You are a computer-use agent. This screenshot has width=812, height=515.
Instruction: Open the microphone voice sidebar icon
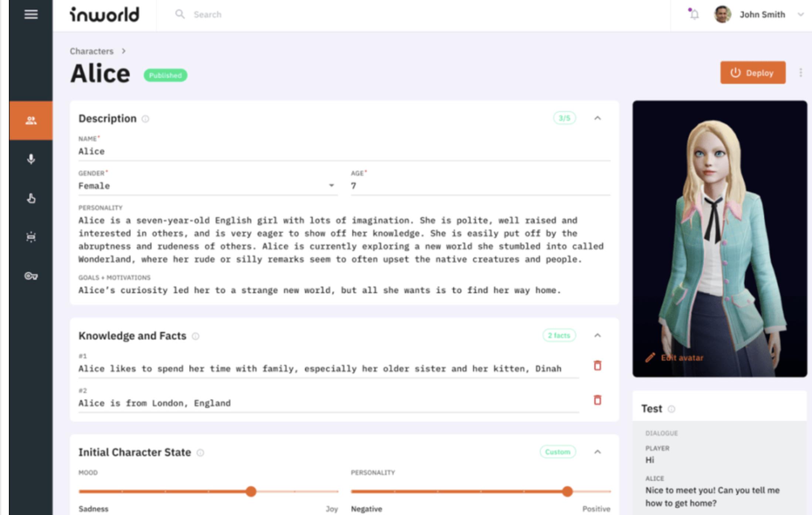click(x=31, y=159)
